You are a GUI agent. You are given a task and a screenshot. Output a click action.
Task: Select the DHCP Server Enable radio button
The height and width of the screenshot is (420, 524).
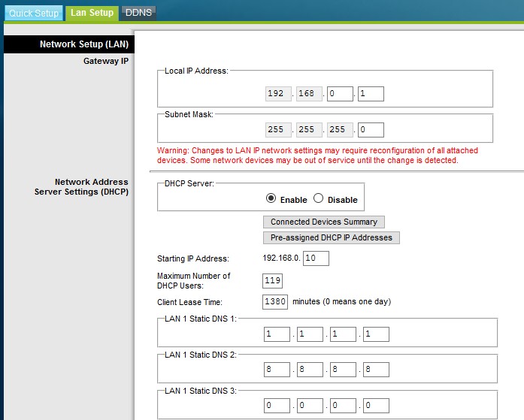(271, 198)
